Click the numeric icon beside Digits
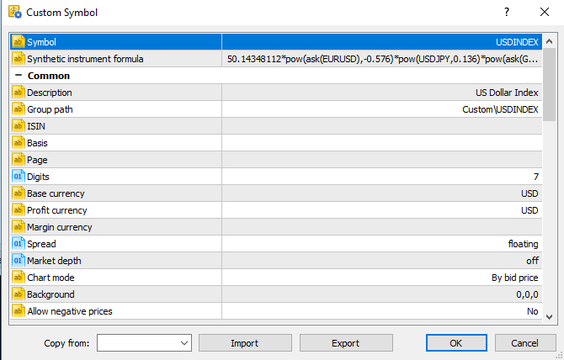 (18, 177)
